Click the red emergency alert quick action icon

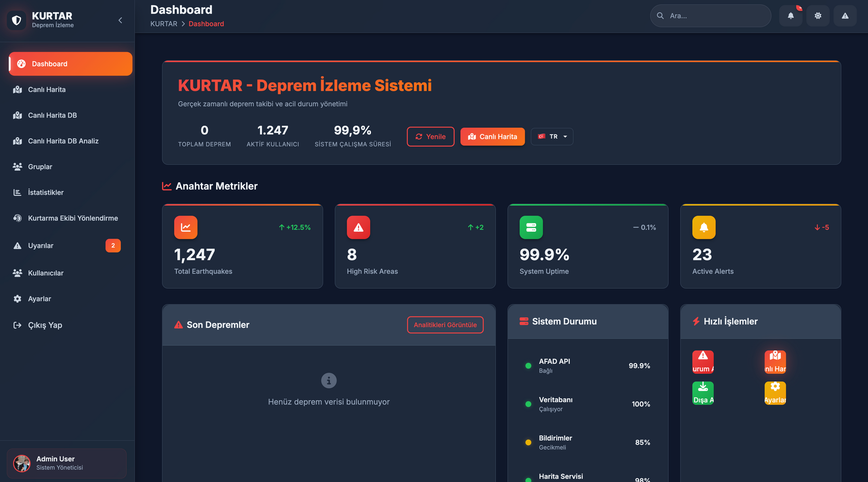pos(703,362)
